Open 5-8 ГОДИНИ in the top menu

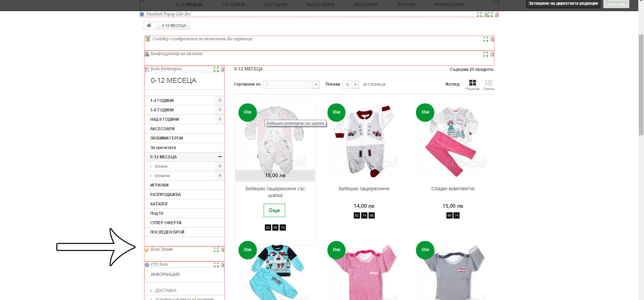275,5
